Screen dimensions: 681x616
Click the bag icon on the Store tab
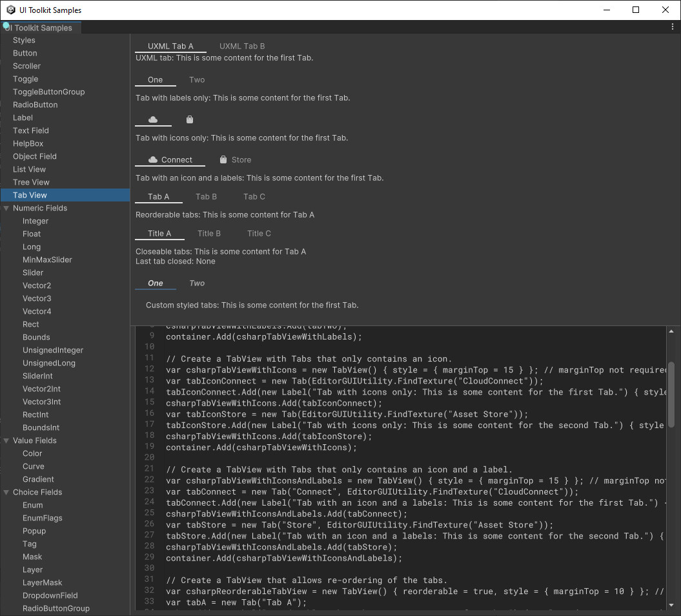222,159
